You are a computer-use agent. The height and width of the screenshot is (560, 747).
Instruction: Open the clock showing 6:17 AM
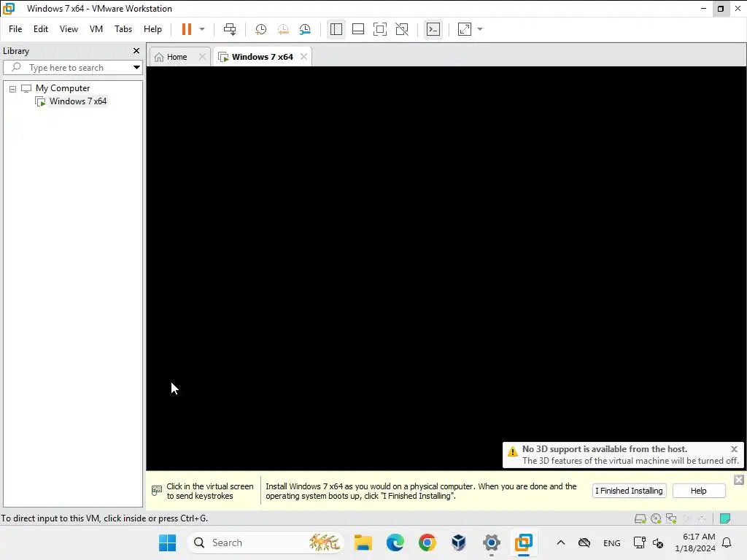[x=695, y=542]
